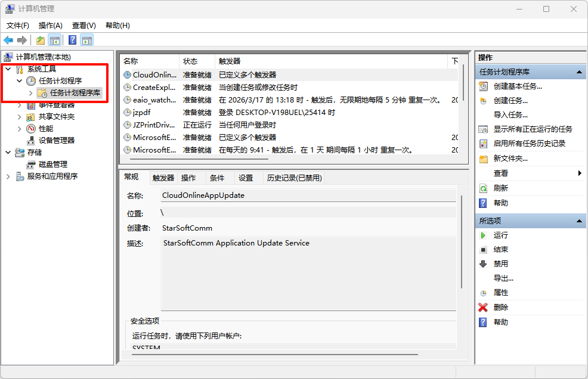Select the jzpdf task row
Screen dimensions: 588x379
point(141,112)
